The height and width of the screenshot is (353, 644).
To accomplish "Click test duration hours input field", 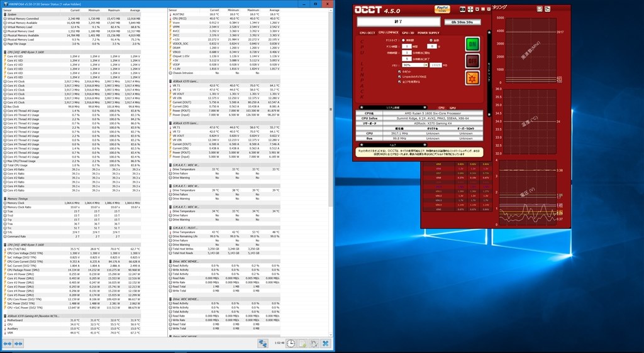I will [x=407, y=46].
